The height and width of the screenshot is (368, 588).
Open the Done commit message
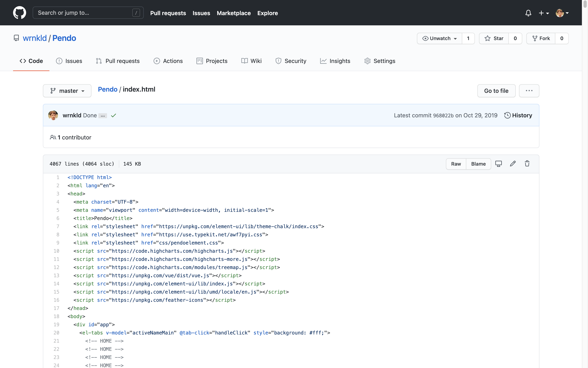pyautogui.click(x=90, y=115)
